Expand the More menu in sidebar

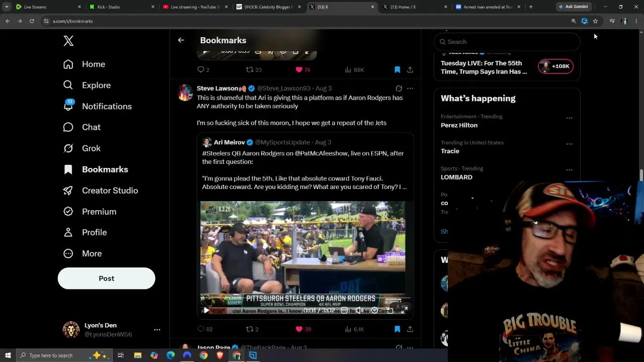[x=82, y=253]
